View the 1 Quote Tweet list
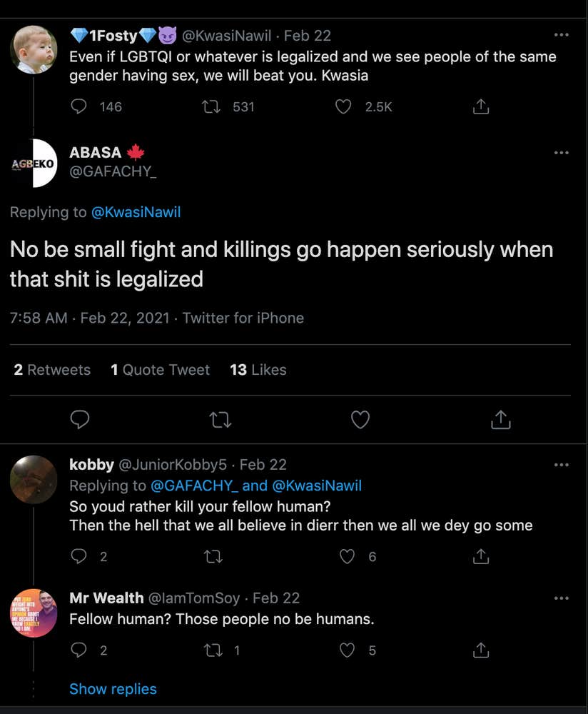This screenshot has height=714, width=588. [160, 370]
